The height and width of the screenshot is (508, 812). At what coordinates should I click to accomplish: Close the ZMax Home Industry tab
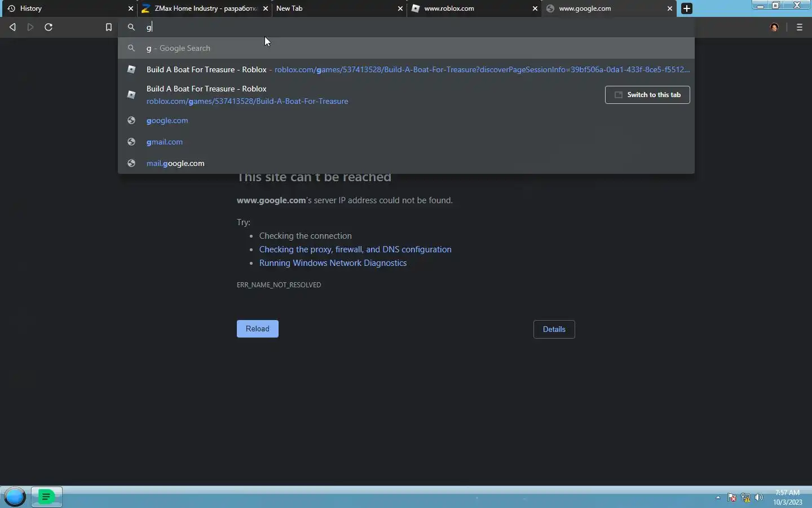pos(266,8)
